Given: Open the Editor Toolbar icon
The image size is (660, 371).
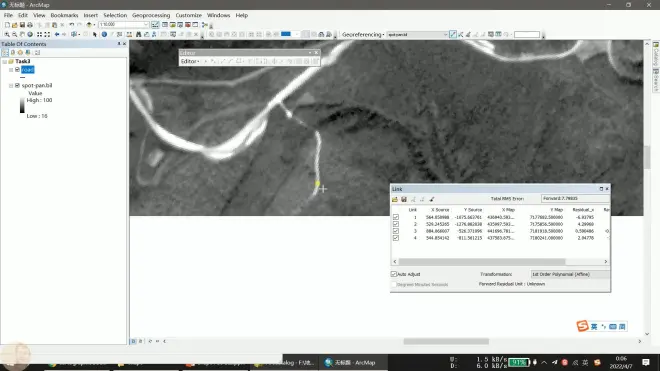Looking at the screenshot, I should (155, 25).
